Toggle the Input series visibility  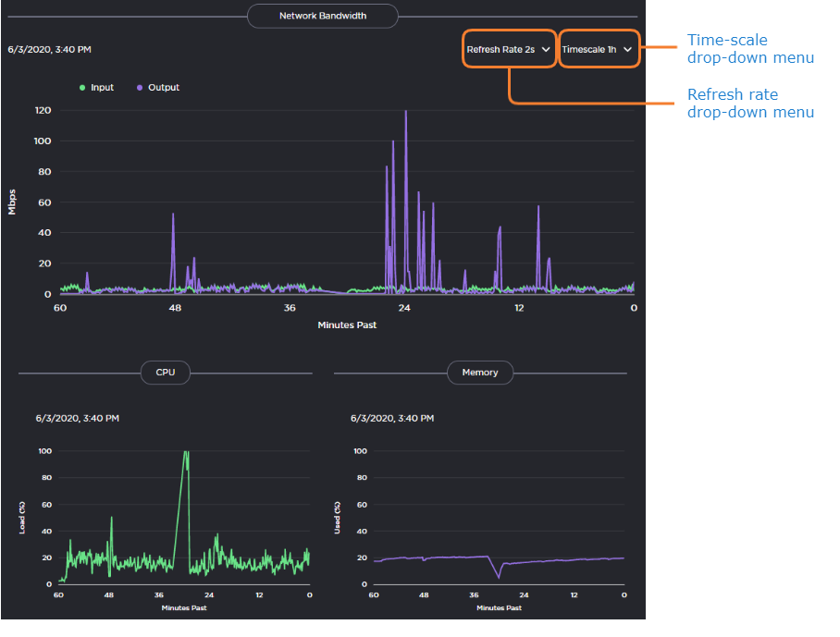[x=96, y=87]
